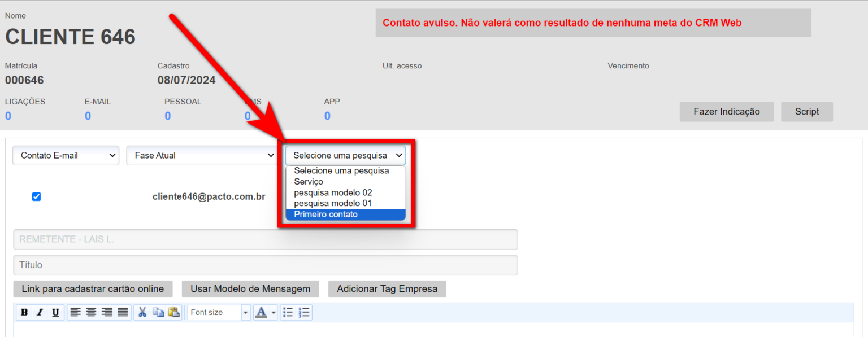Click the cut scissors icon

point(142,312)
